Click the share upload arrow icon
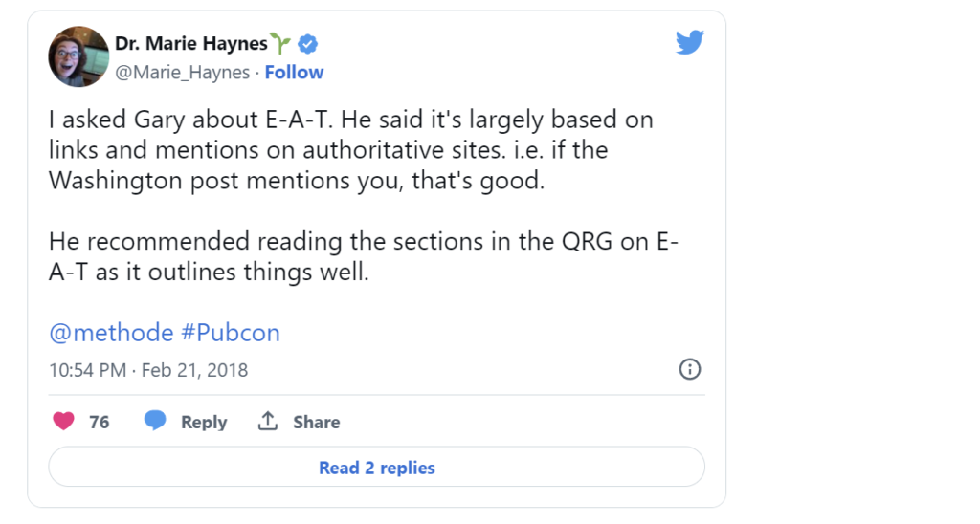This screenshot has width=980, height=524. coord(269,422)
